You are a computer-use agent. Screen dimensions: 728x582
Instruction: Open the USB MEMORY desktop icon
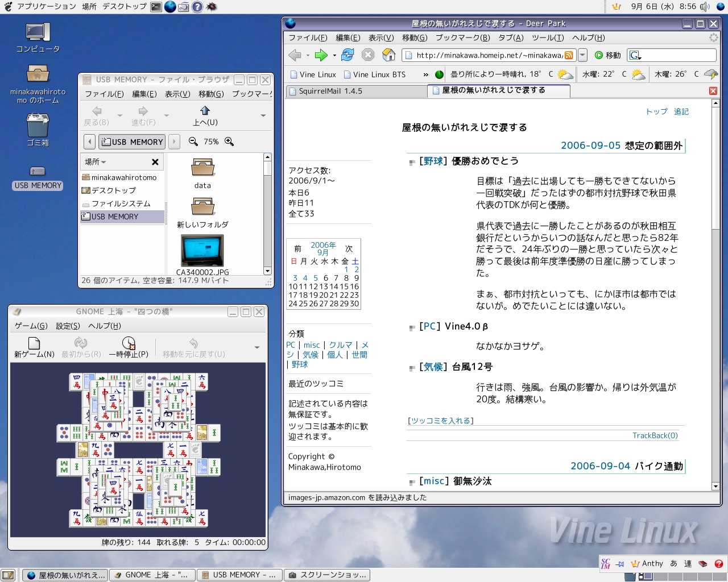pos(38,177)
